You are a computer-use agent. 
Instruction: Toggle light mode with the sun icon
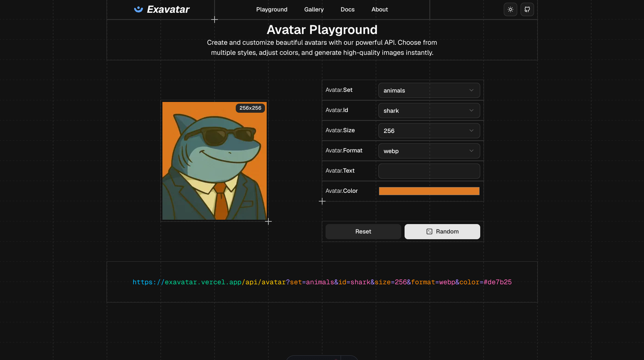click(510, 9)
